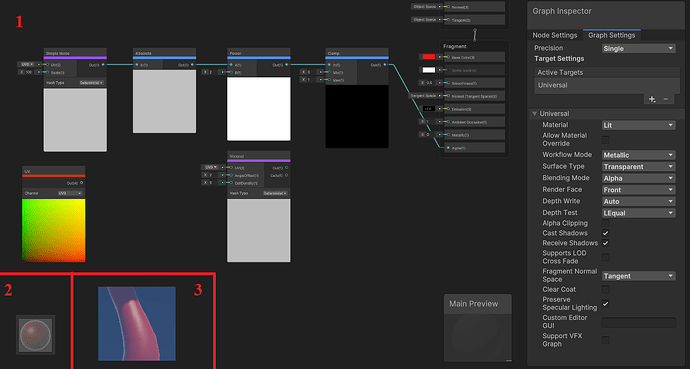Open the Blending Mode dropdown
Screen dimensions: 690x369
click(x=639, y=178)
